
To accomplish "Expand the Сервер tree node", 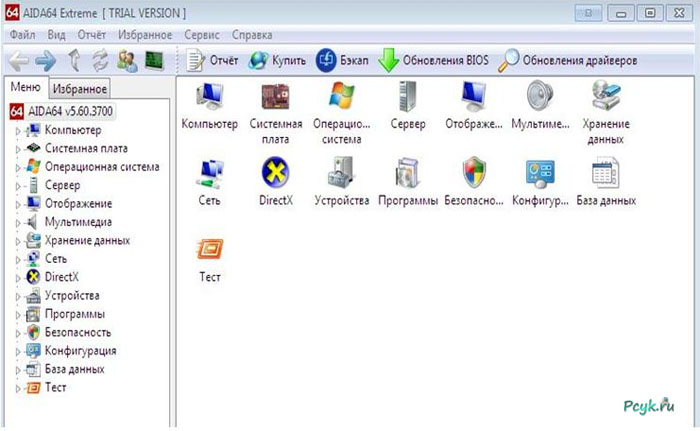I will pos(18,186).
